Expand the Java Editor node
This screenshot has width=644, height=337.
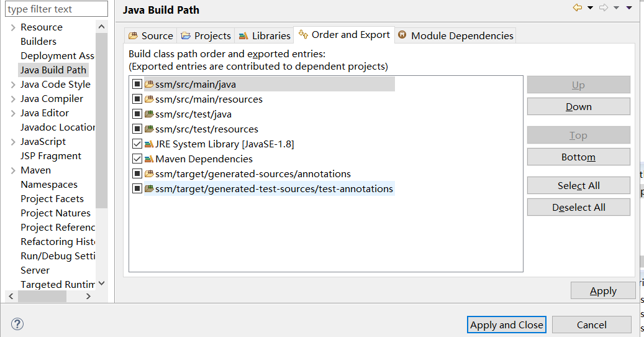coord(13,113)
